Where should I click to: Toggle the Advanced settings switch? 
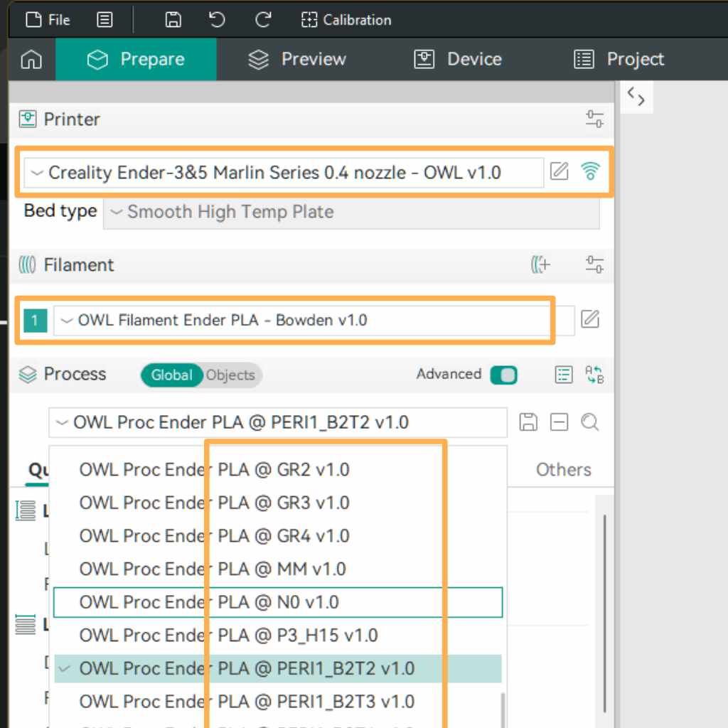504,375
